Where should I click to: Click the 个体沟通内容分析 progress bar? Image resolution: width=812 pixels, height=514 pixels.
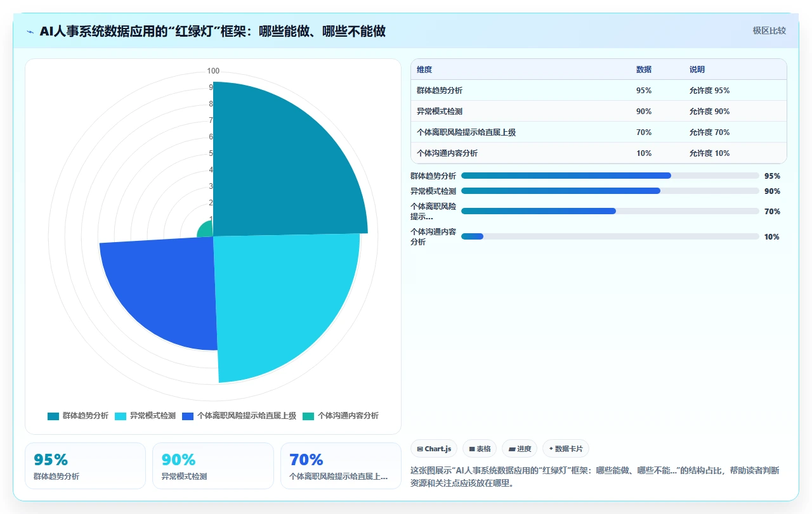click(610, 236)
